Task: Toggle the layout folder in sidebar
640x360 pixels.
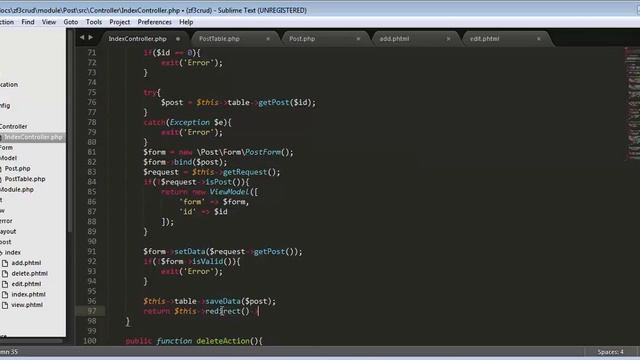Action: (x=8, y=231)
